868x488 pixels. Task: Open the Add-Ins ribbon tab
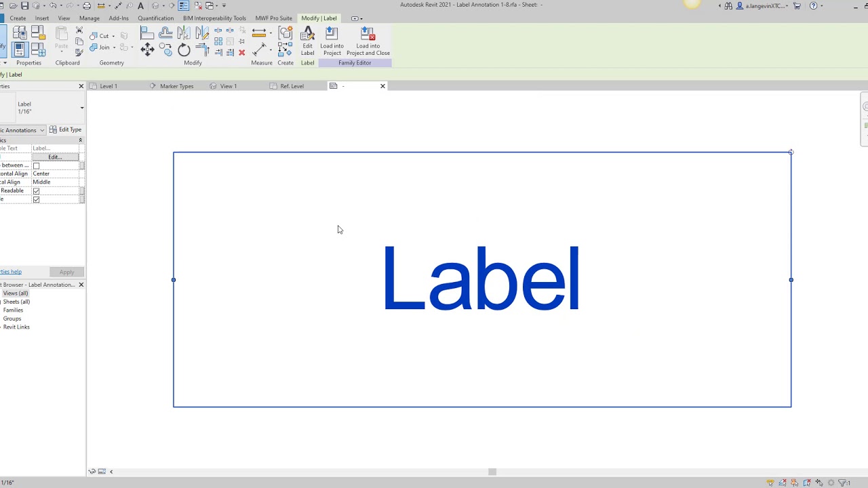tap(119, 18)
